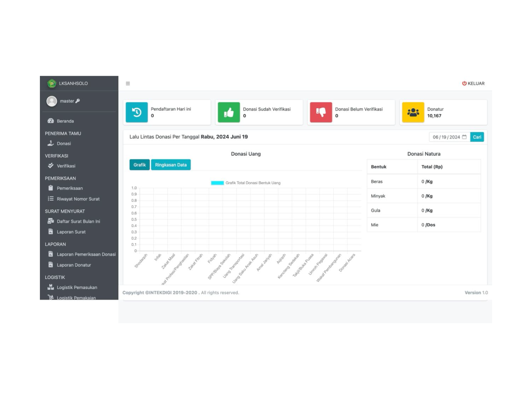Click the master user avatar
Viewport: 532px width, 399px height.
[x=52, y=101]
